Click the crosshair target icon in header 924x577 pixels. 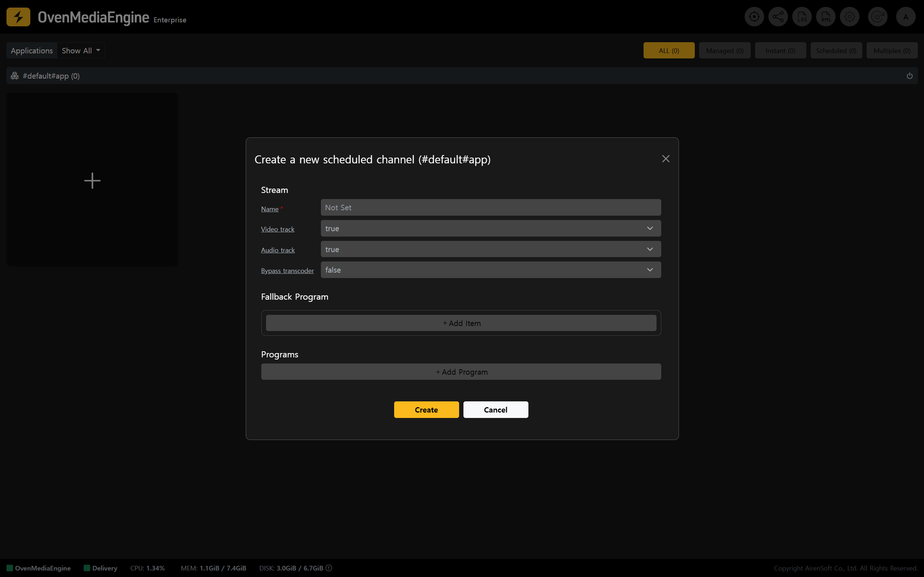[754, 17]
